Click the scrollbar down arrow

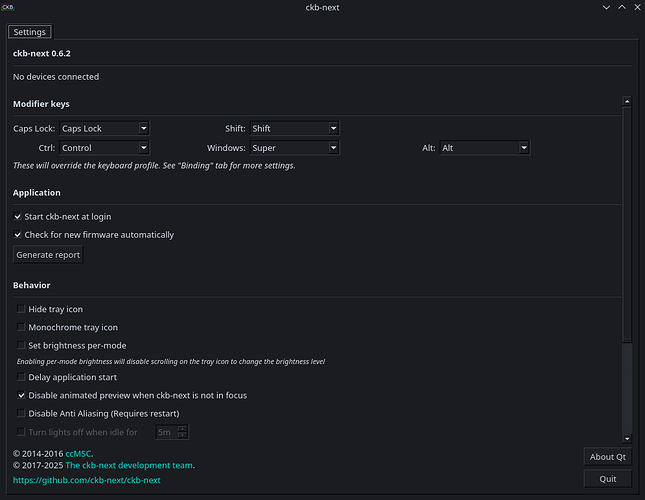pos(627,438)
